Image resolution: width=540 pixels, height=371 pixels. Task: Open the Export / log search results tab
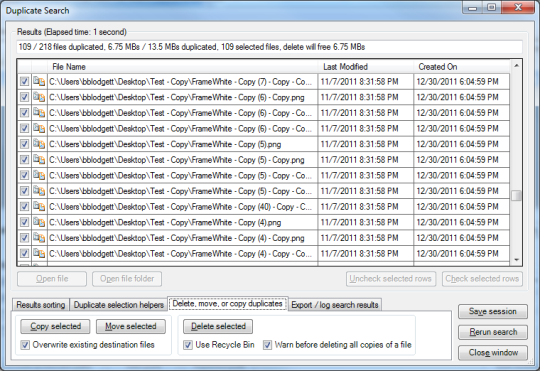[335, 305]
